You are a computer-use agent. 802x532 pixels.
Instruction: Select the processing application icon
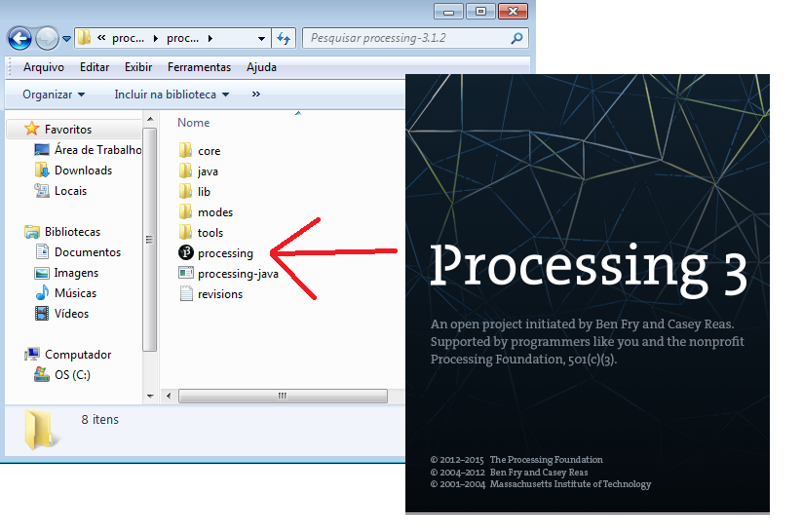pyautogui.click(x=186, y=252)
